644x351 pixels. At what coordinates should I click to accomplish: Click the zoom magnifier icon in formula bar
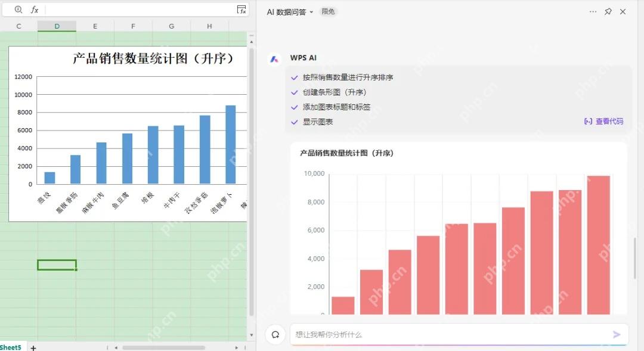click(18, 10)
